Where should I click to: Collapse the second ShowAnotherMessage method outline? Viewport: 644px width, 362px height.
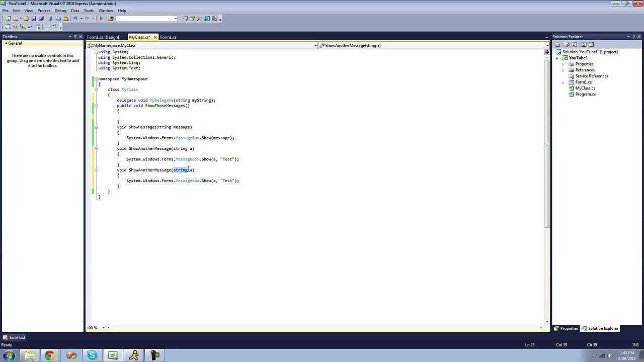(96, 170)
